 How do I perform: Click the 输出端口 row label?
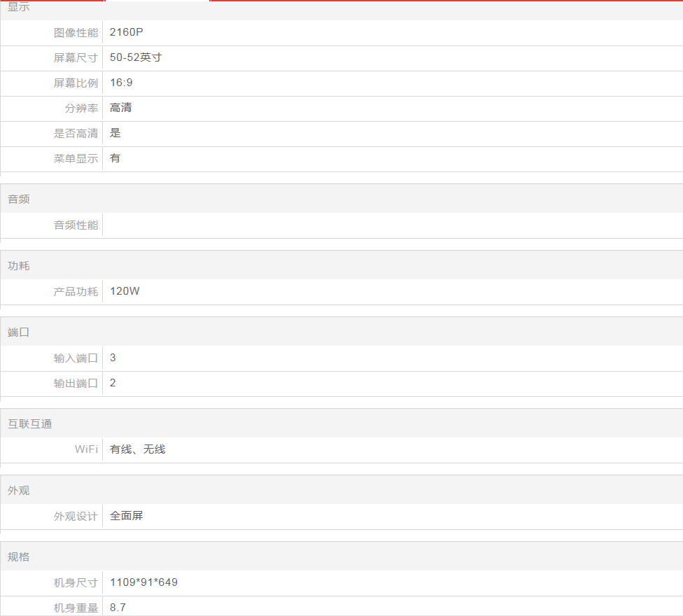point(76,384)
